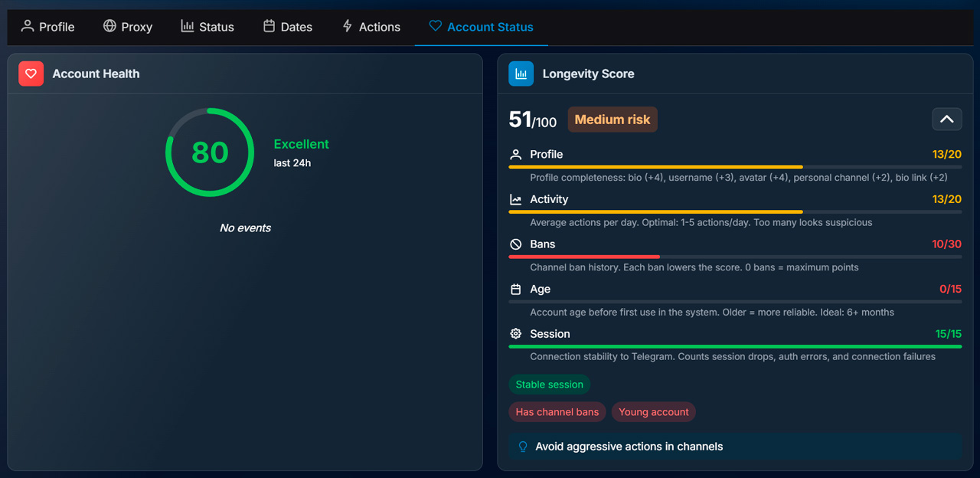This screenshot has width=980, height=478.
Task: Click the Longevity Score panel title
Action: coord(588,74)
